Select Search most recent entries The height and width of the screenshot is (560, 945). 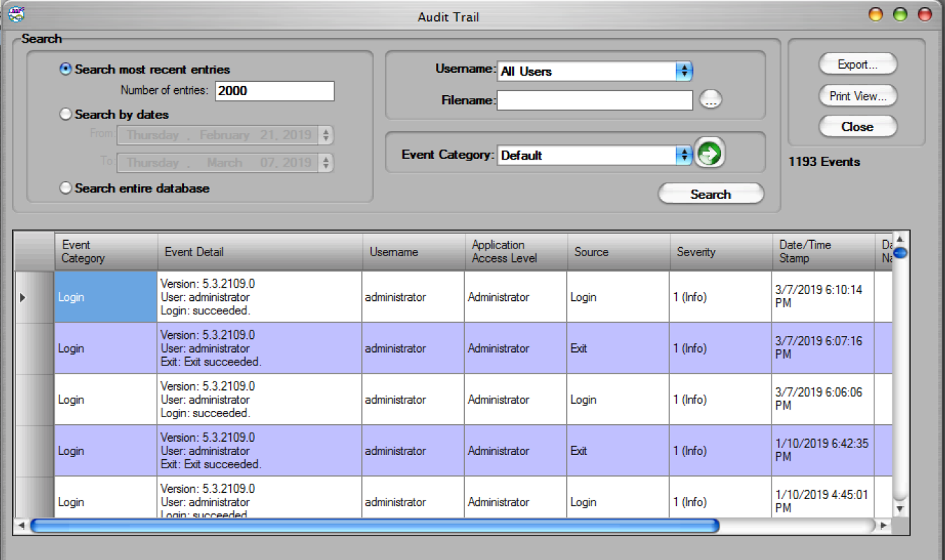click(66, 68)
